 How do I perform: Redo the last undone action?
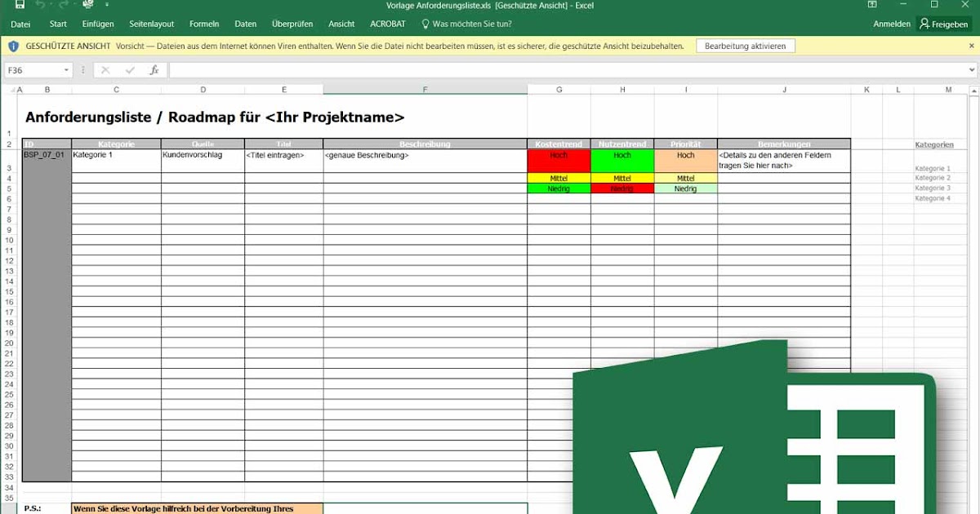pos(63,5)
